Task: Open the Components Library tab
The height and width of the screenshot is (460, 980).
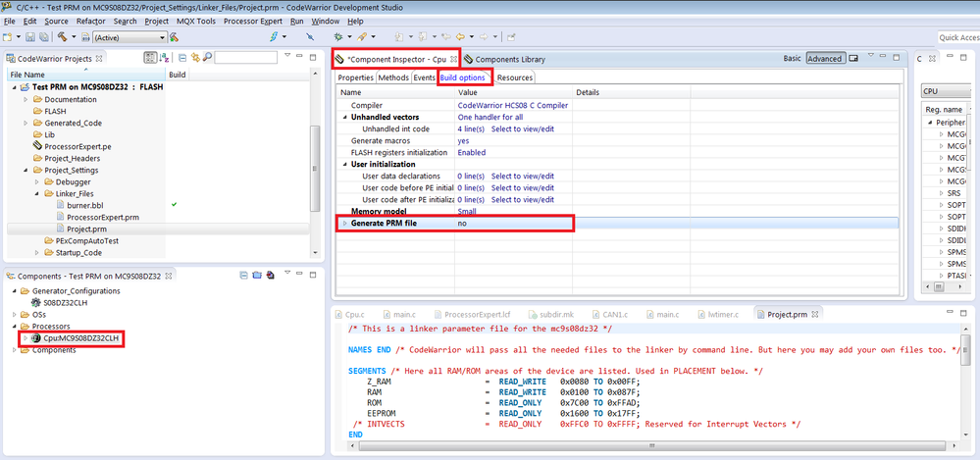Action: coord(505,60)
